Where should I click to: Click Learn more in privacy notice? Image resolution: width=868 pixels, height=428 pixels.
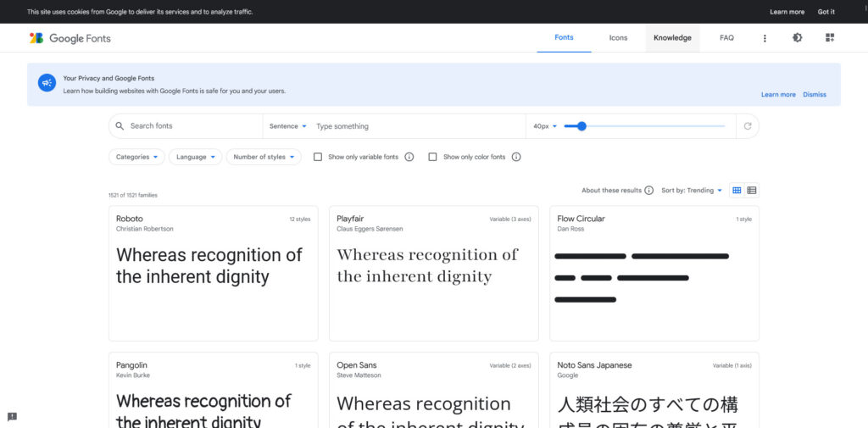click(778, 95)
